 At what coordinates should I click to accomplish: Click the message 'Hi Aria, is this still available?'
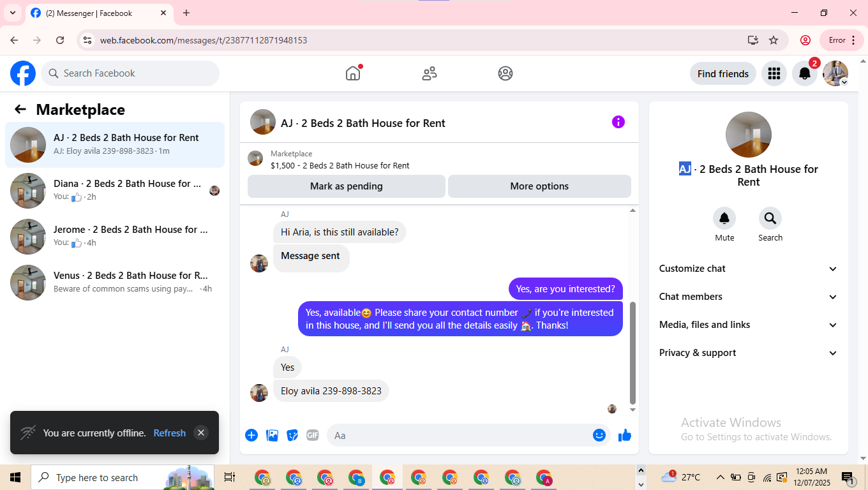(x=340, y=232)
